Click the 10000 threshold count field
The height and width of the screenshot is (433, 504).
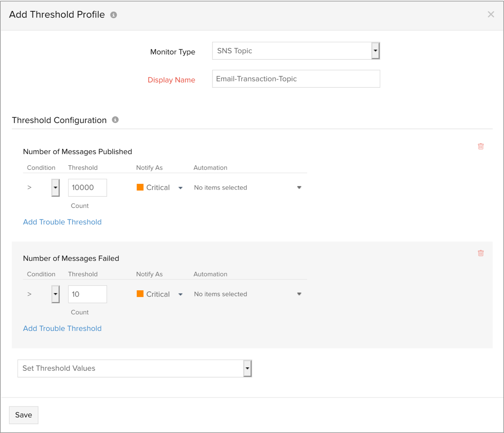(87, 187)
